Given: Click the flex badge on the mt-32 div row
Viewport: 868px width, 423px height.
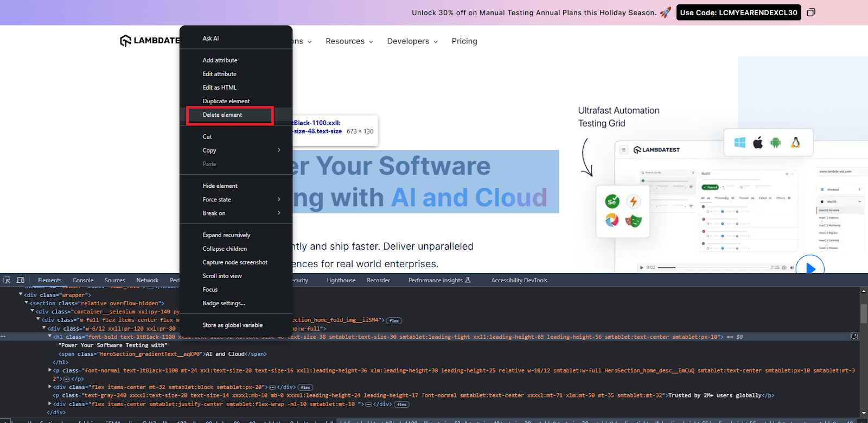Looking at the screenshot, I should (305, 387).
